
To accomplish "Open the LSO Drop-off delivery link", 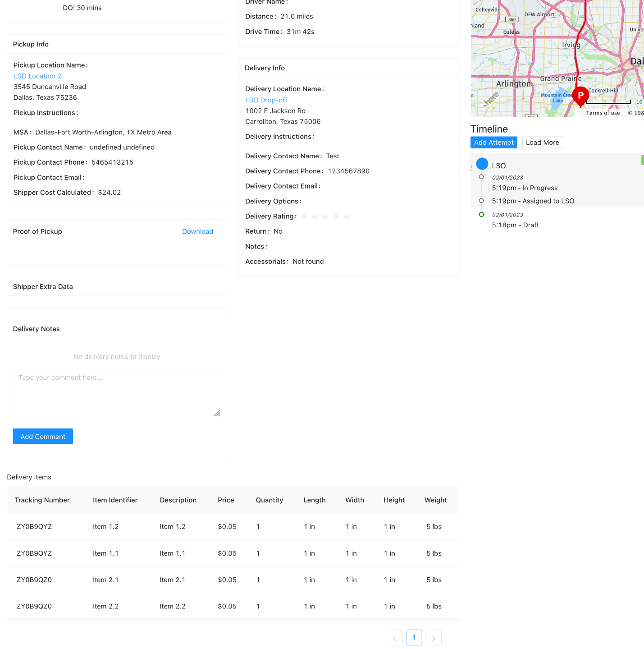I will pyautogui.click(x=266, y=100).
